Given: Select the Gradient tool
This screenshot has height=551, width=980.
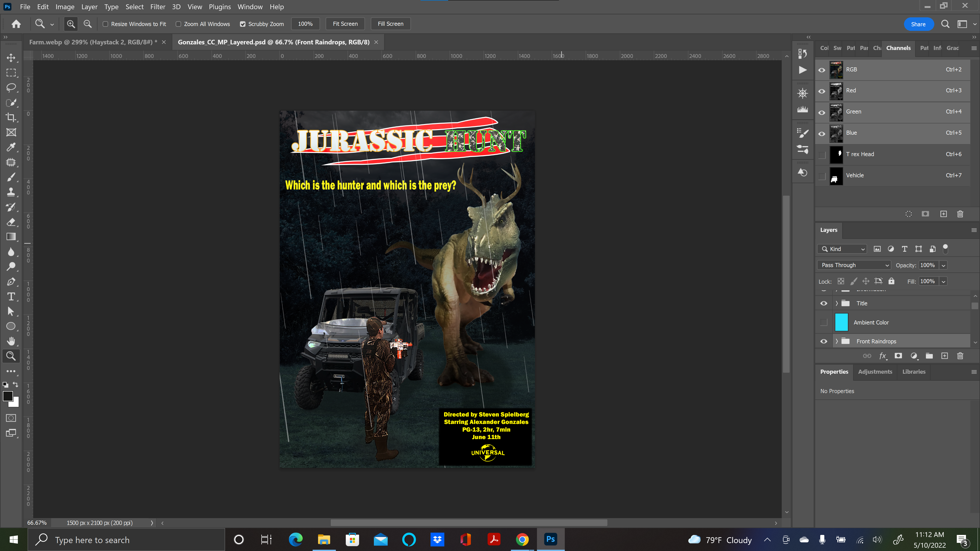Looking at the screenshot, I should pos(11,237).
